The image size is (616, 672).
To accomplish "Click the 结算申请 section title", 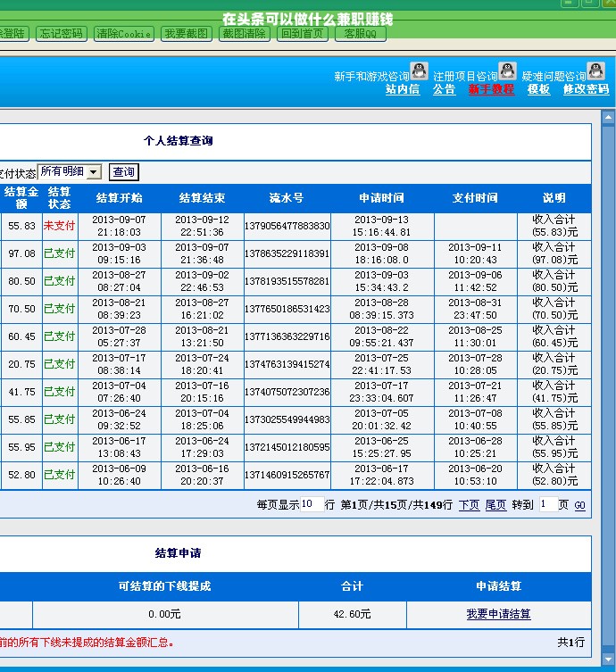I will [178, 552].
